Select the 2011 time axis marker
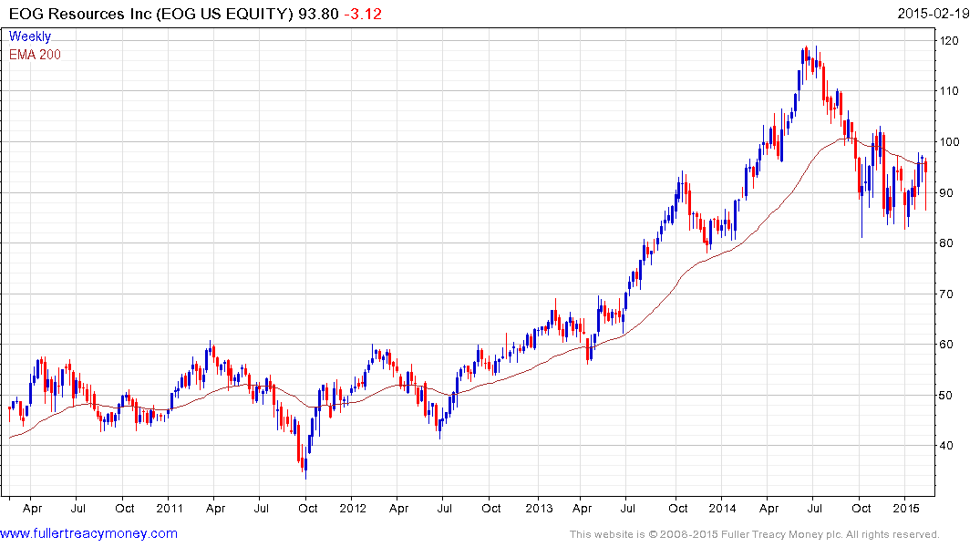 tap(170, 508)
